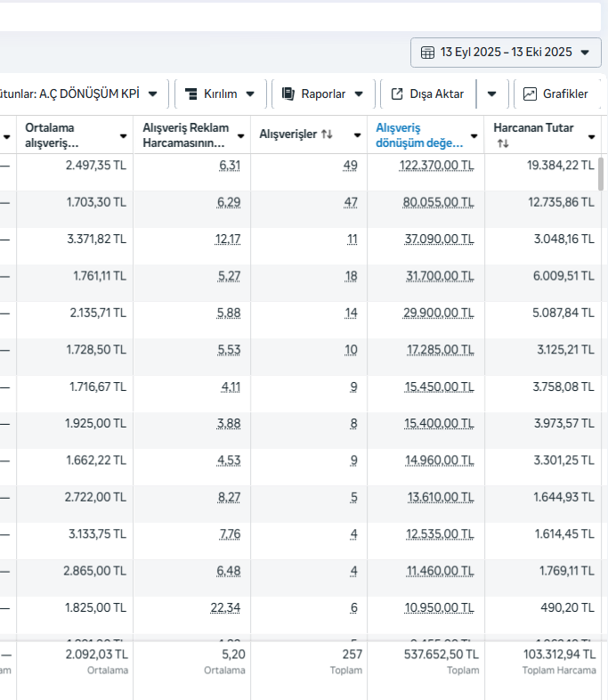Click the Kırılım breakdown icon
Screen dimensions: 608x700
[x=191, y=94]
